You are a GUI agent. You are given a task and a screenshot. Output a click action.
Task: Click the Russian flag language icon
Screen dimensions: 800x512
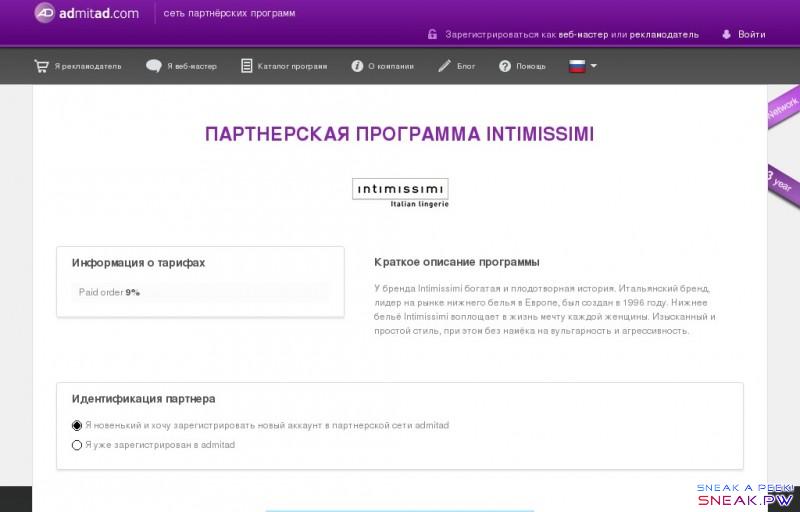(x=577, y=66)
